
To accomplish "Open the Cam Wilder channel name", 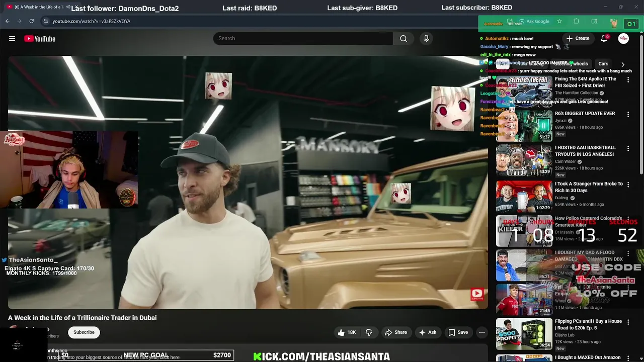I will click(x=565, y=162).
